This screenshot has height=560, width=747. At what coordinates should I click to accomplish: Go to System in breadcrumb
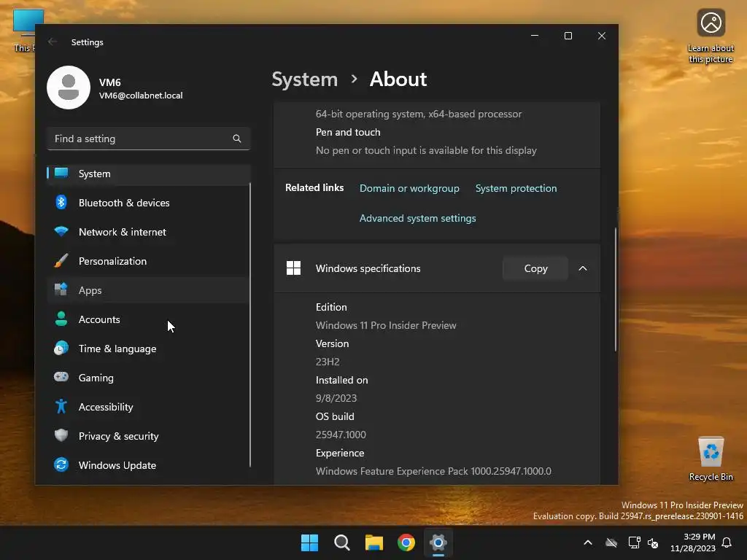304,79
